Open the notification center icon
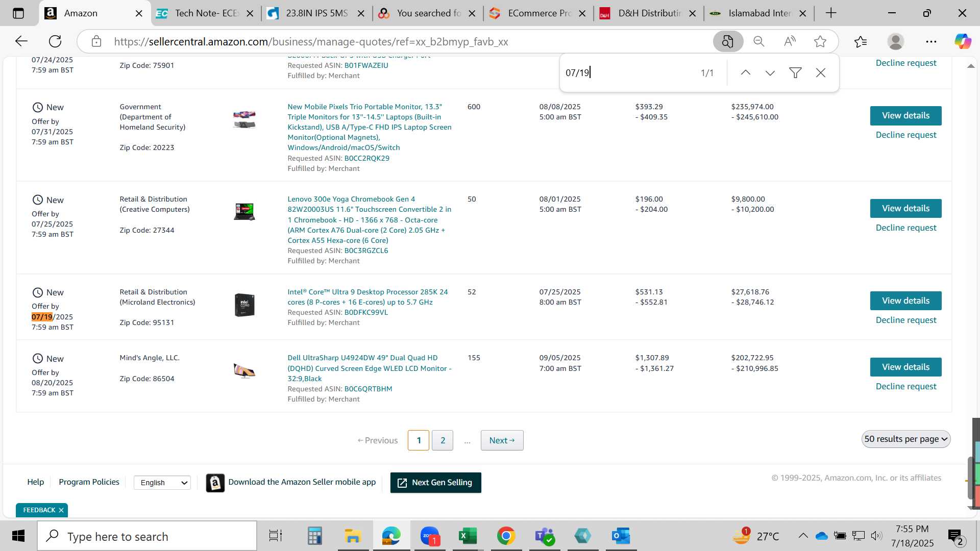980x551 pixels. click(x=955, y=536)
